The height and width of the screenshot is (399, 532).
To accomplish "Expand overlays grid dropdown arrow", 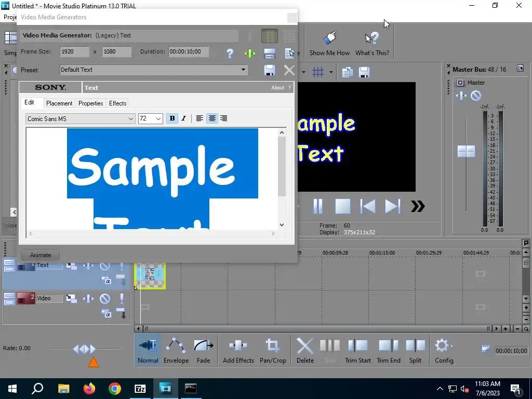I will click(x=331, y=72).
